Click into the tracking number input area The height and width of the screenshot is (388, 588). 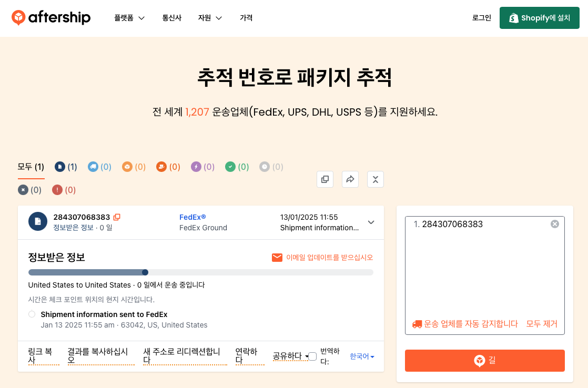tap(484, 275)
